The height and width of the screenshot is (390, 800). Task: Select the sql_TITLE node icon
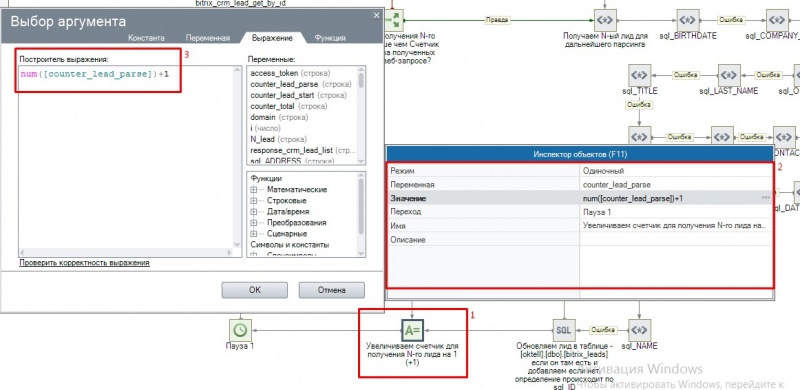click(640, 75)
